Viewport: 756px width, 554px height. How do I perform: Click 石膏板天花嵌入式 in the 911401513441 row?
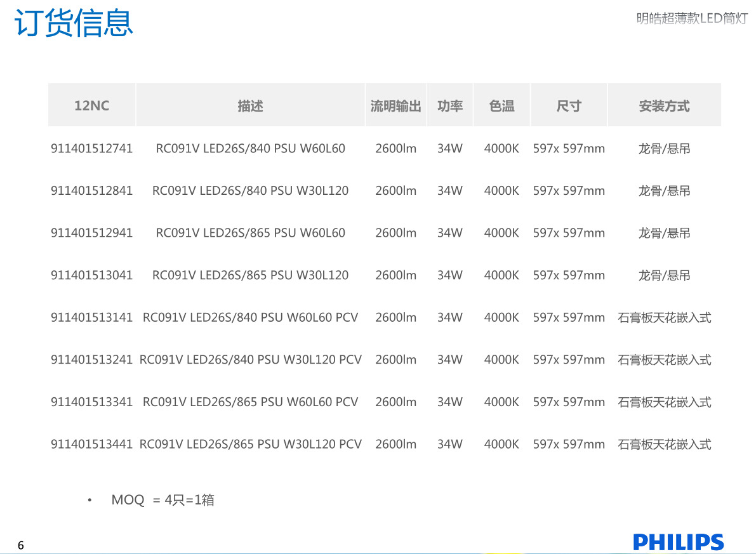click(x=665, y=444)
